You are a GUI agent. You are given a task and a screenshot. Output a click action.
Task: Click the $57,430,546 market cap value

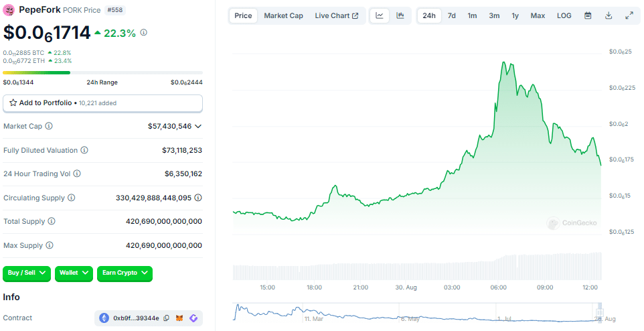[169, 126]
